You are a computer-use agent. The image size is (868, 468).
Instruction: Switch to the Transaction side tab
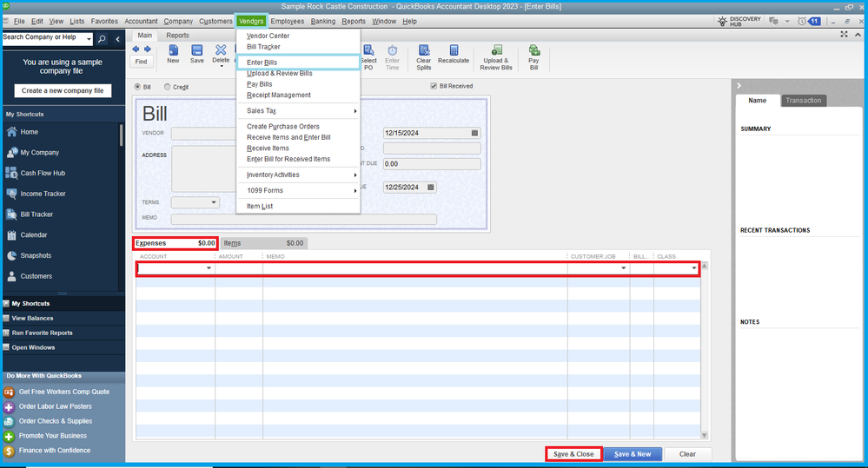(803, 101)
